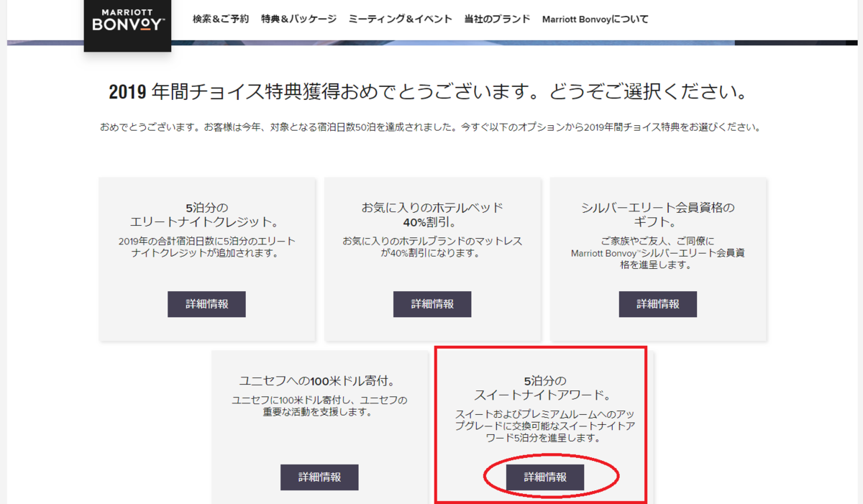
Task: Click the ユニセフの重要な活動を支援 description text
Action: point(319,406)
